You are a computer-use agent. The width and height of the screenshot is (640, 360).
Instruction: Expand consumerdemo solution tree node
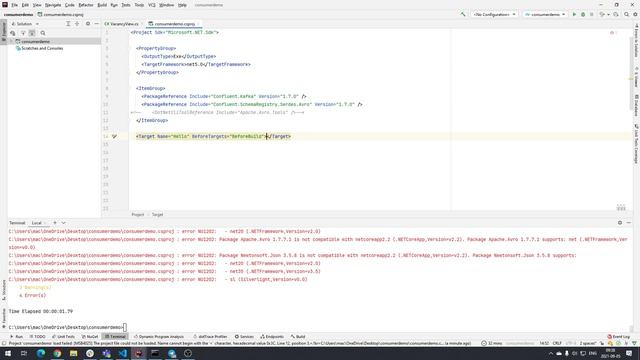(11, 41)
